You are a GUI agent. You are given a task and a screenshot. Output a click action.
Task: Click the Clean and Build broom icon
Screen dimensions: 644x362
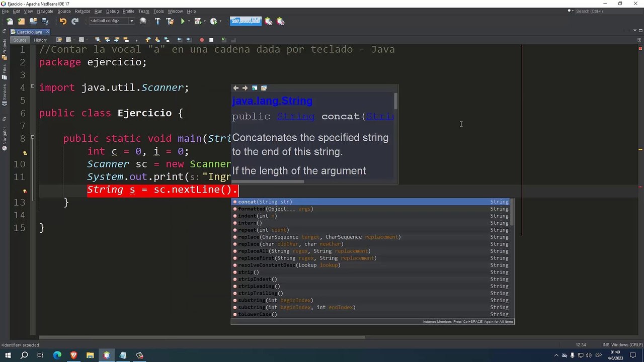click(170, 21)
